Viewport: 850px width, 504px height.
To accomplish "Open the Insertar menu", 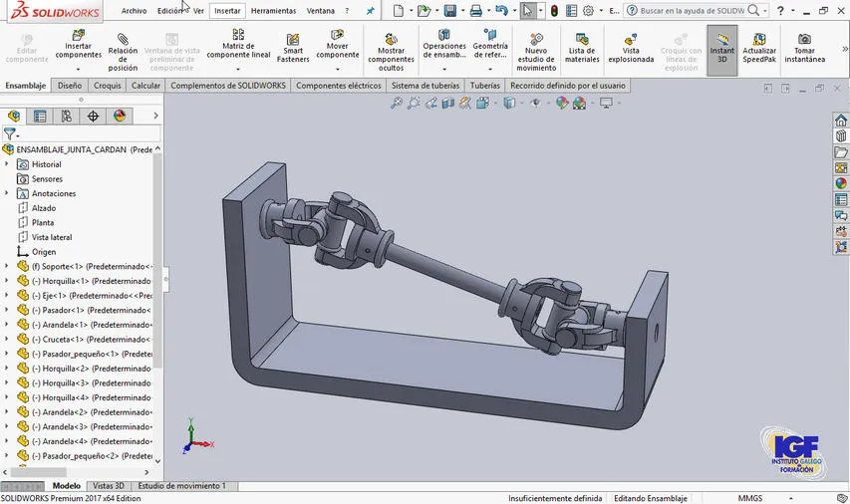I will click(227, 11).
